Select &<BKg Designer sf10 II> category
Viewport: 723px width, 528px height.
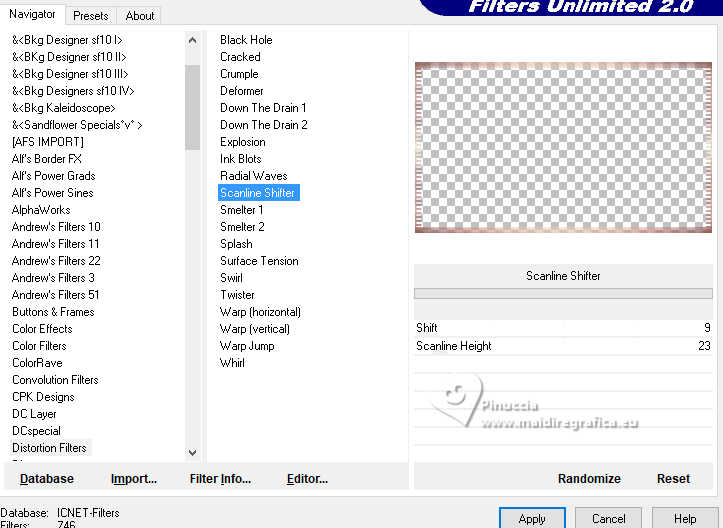point(69,57)
